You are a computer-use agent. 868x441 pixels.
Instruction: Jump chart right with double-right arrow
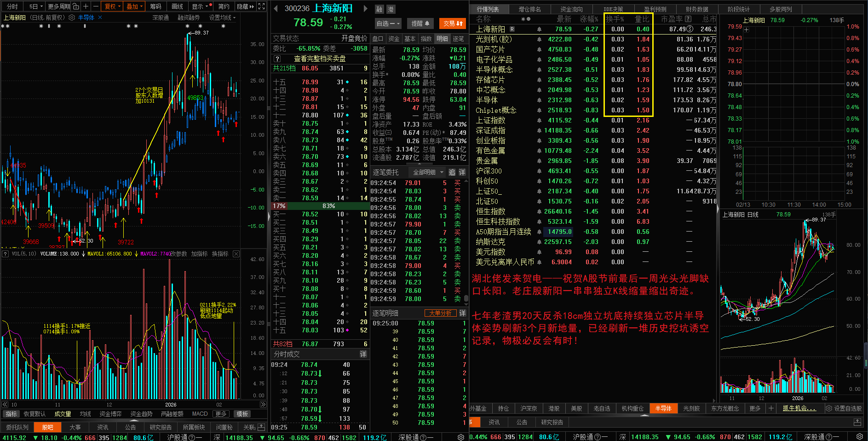(263, 405)
